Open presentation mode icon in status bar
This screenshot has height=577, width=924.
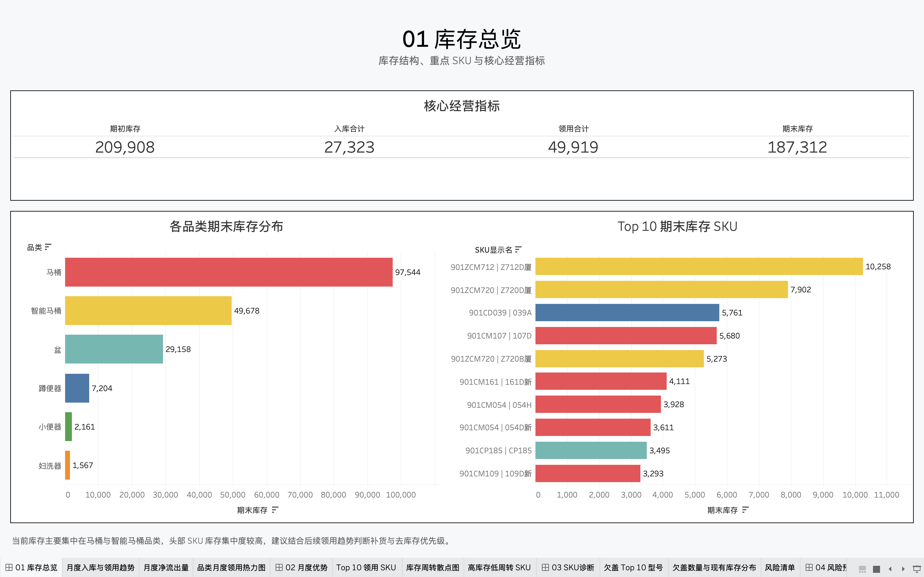(916, 569)
